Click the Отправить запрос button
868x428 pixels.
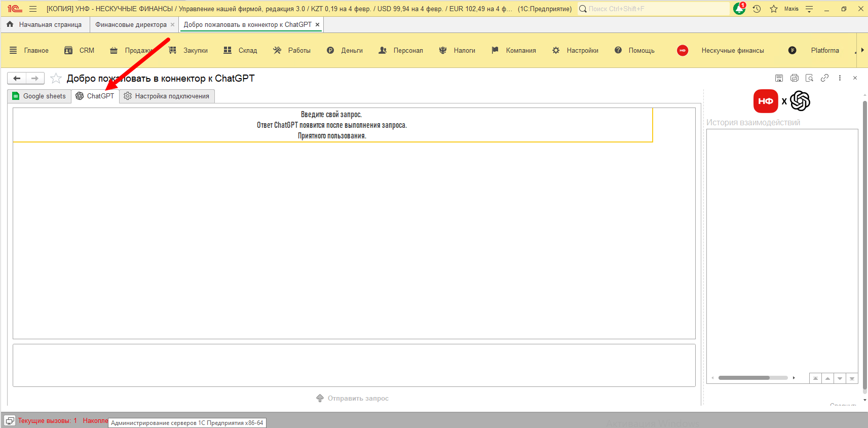(x=353, y=398)
